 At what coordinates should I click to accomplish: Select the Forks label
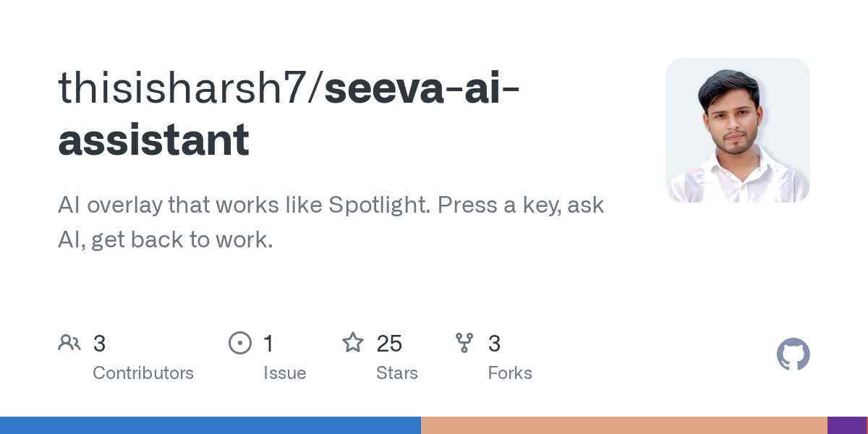coord(510,373)
